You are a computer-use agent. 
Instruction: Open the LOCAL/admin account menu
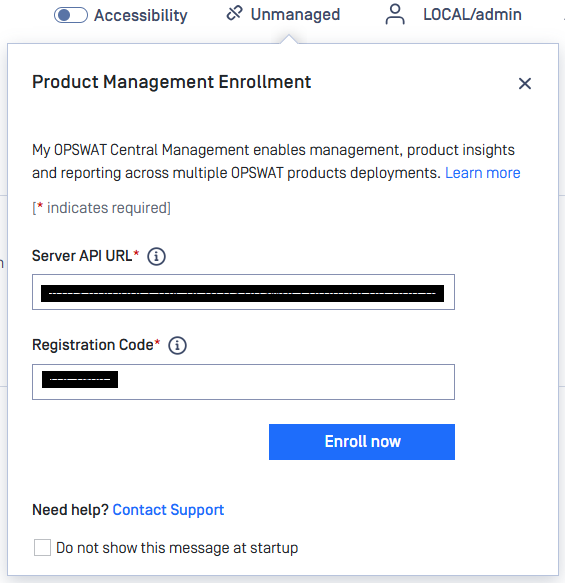point(472,15)
